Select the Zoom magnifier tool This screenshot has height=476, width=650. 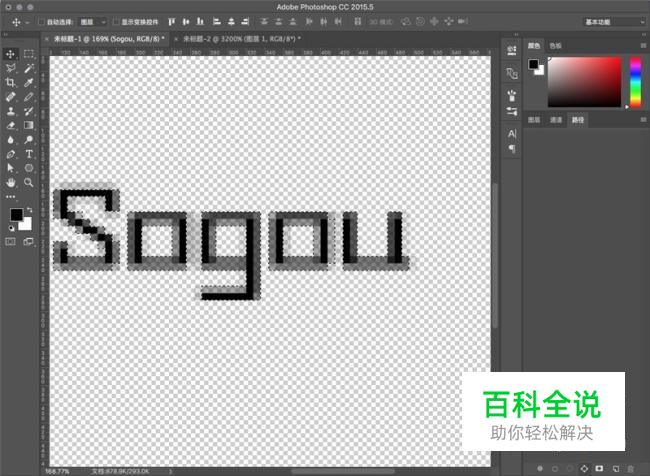point(29,182)
